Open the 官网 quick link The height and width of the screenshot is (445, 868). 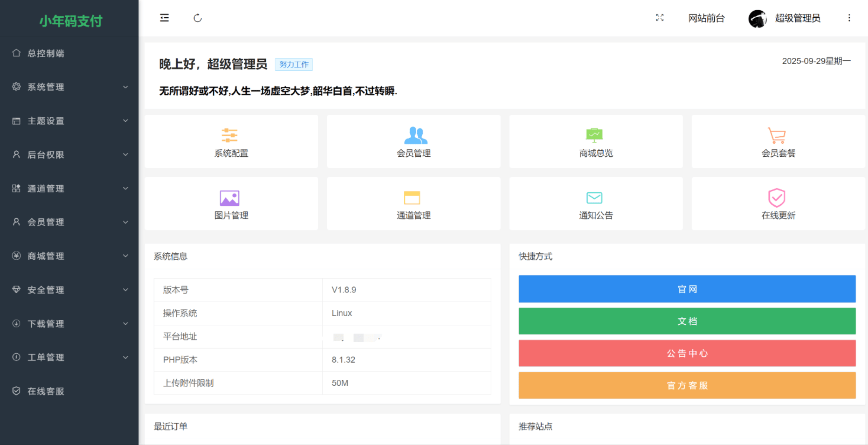[687, 289]
